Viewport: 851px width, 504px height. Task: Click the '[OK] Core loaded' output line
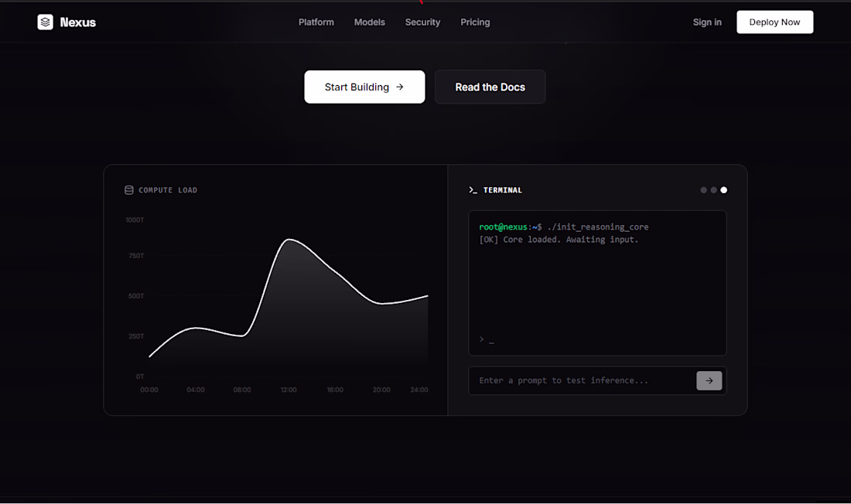tap(559, 240)
